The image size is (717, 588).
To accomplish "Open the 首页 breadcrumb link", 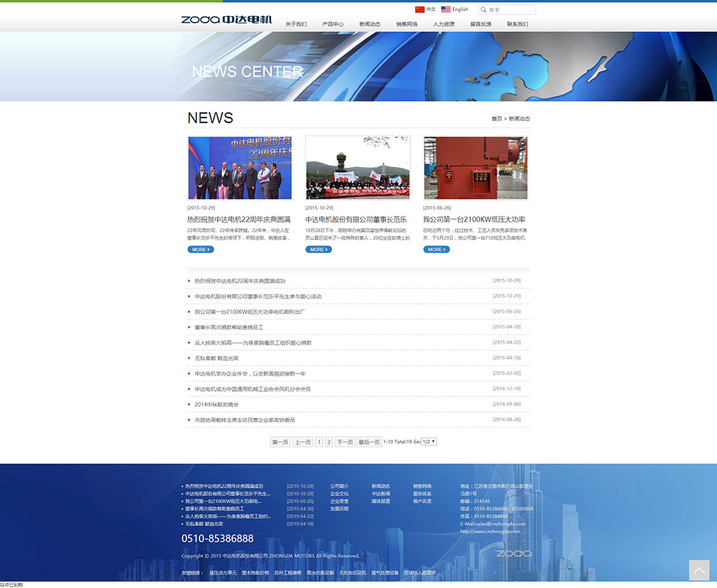I will pyautogui.click(x=496, y=119).
